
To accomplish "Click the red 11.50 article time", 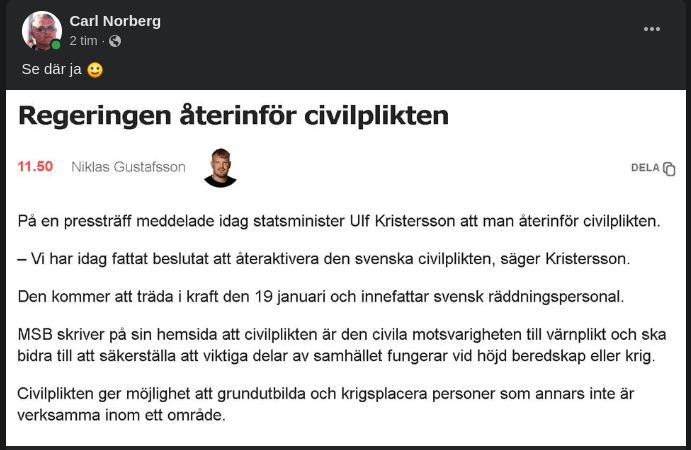I will (x=35, y=167).
